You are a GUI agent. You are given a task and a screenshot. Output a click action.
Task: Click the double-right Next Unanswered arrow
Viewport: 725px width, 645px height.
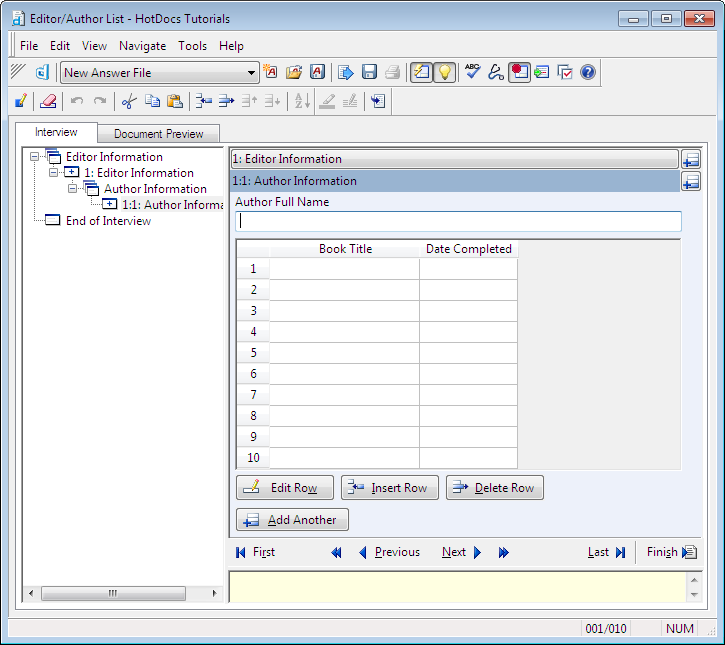click(504, 552)
